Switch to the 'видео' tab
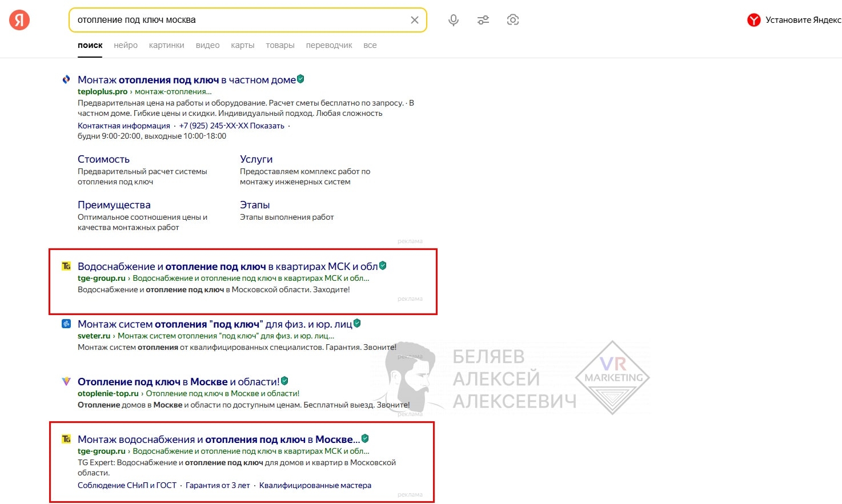This screenshot has height=504, width=842. 208,45
